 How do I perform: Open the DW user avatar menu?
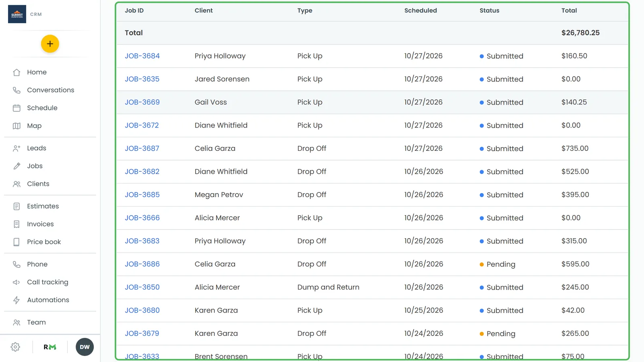point(85,347)
